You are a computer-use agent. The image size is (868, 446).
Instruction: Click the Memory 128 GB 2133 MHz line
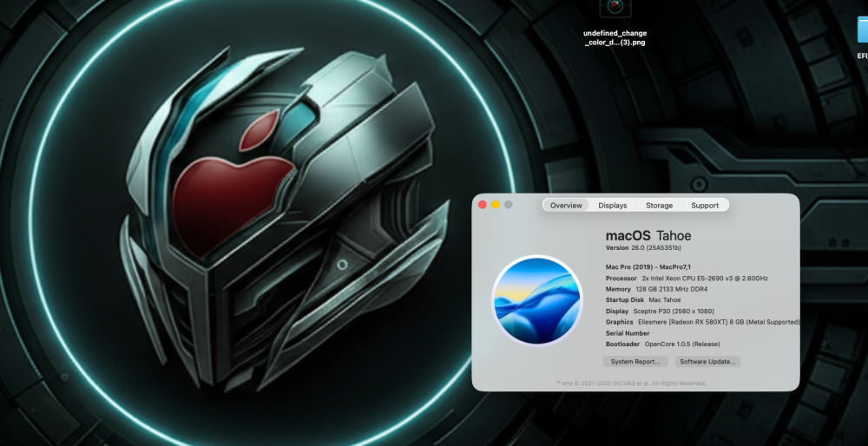pyautogui.click(x=656, y=289)
